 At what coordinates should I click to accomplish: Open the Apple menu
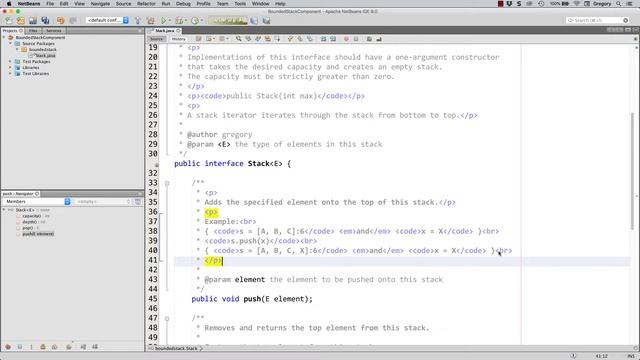(9, 4)
